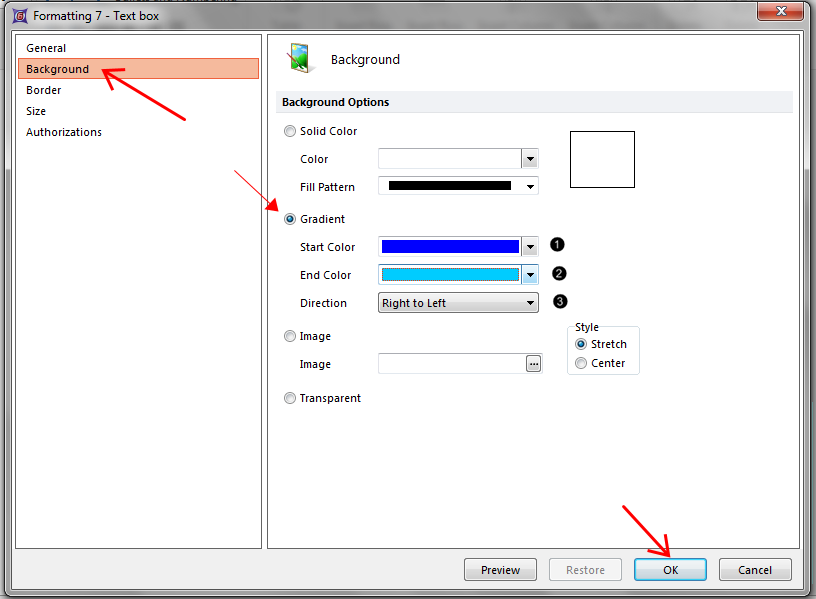Select the Solid Color radio button
The height and width of the screenshot is (599, 816).
click(x=290, y=131)
